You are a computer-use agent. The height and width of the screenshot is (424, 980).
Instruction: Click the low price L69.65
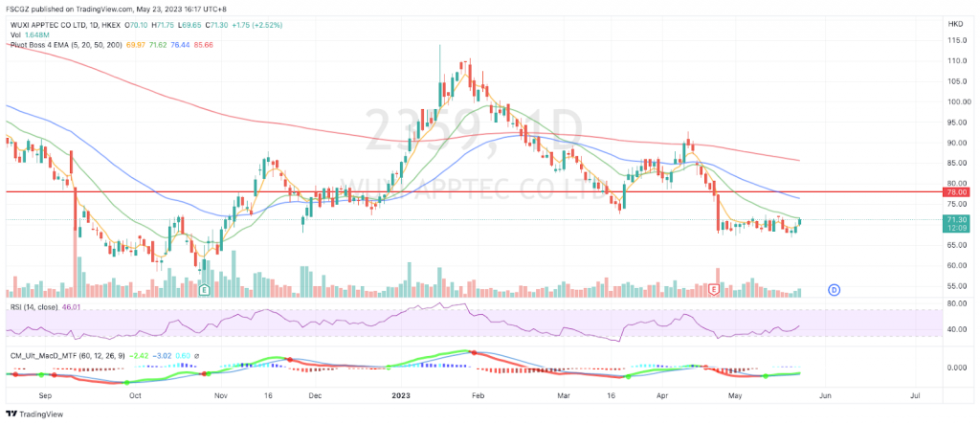(189, 26)
